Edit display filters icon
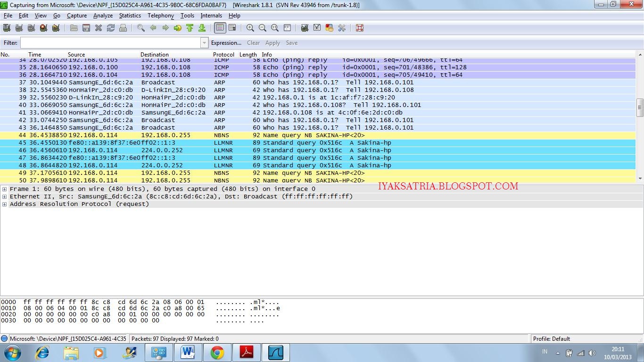This screenshot has height=362, width=644. coord(317,28)
